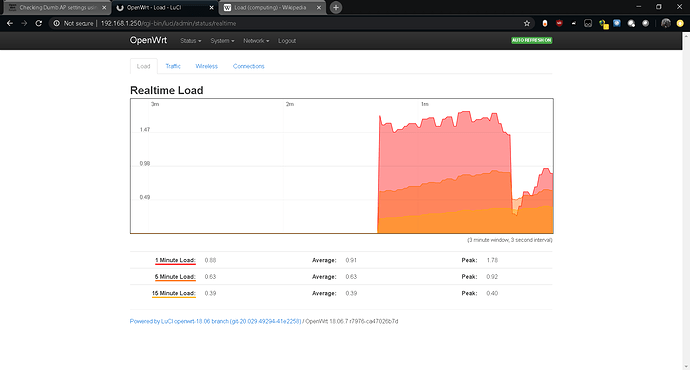Expand the System dropdown menu
Viewport: 690px width, 370px height.
(x=222, y=40)
